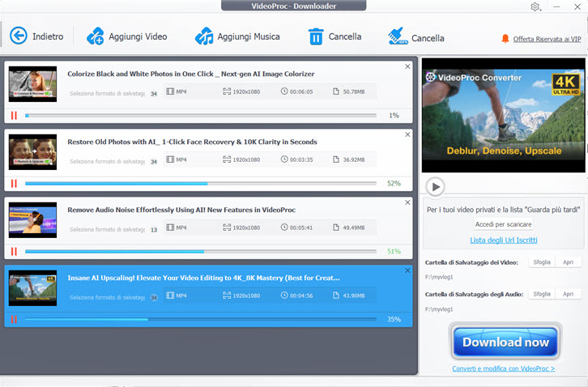Click the 51% progress bar of Audio Noise video

[201, 251]
